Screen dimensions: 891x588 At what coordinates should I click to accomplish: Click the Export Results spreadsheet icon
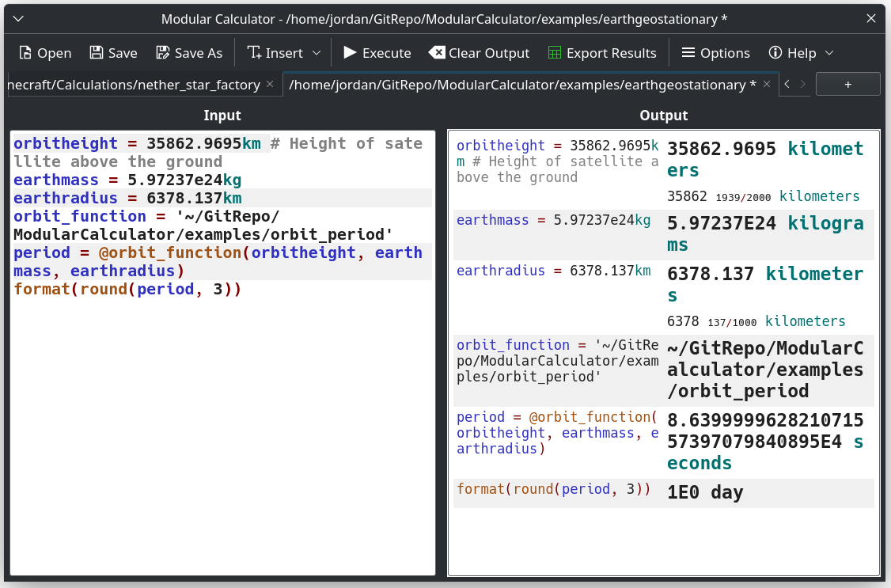coord(555,53)
